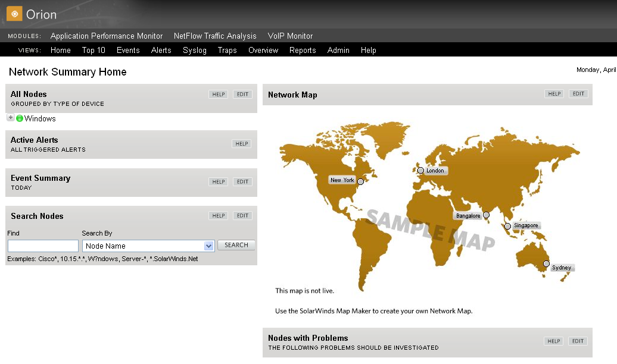Click the New York map node marker

pos(360,181)
